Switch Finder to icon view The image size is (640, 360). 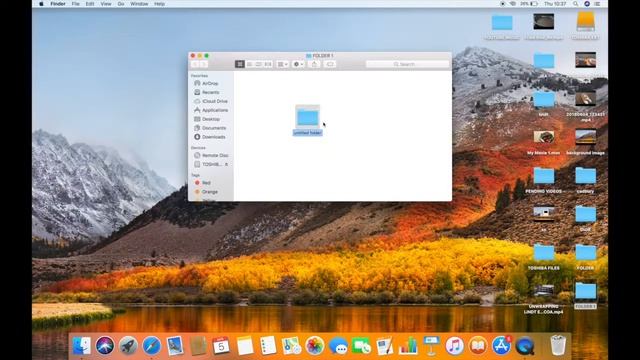pyautogui.click(x=240, y=64)
